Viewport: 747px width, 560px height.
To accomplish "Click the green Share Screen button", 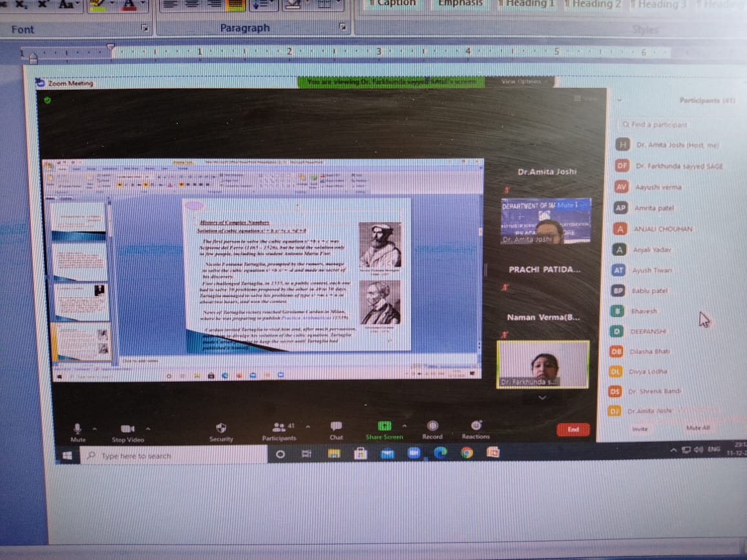I will (384, 430).
